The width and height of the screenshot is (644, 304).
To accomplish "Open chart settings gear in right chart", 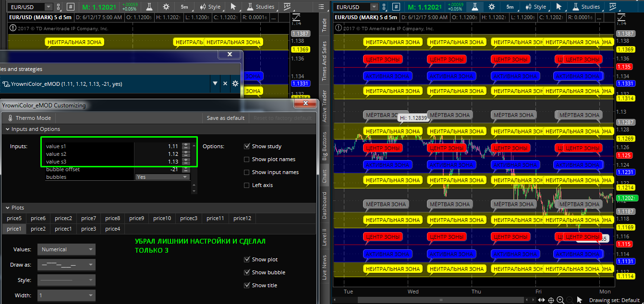I will coord(491,7).
